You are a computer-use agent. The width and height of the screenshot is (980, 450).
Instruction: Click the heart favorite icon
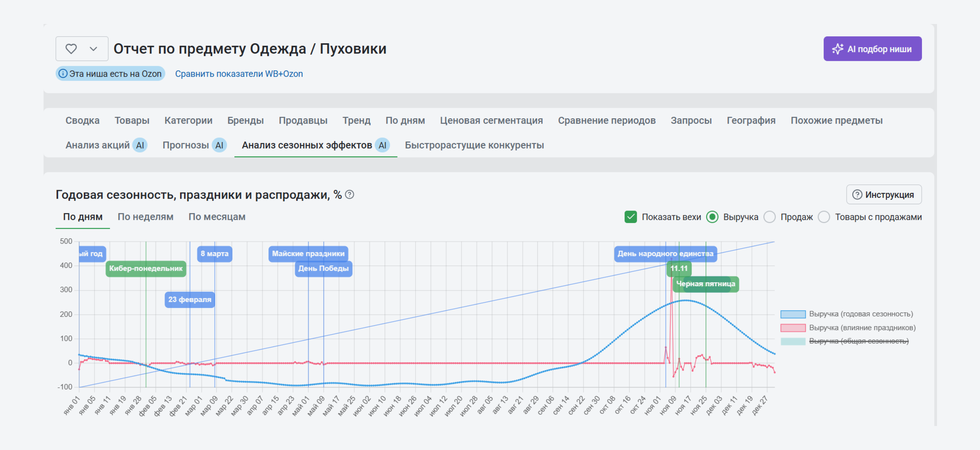tap(71, 49)
